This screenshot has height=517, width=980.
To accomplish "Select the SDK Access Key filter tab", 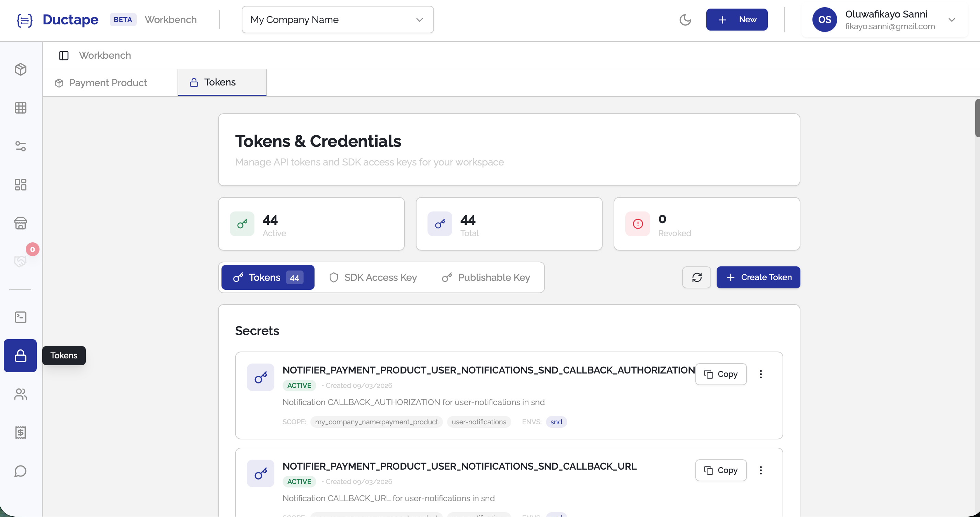I will click(373, 277).
